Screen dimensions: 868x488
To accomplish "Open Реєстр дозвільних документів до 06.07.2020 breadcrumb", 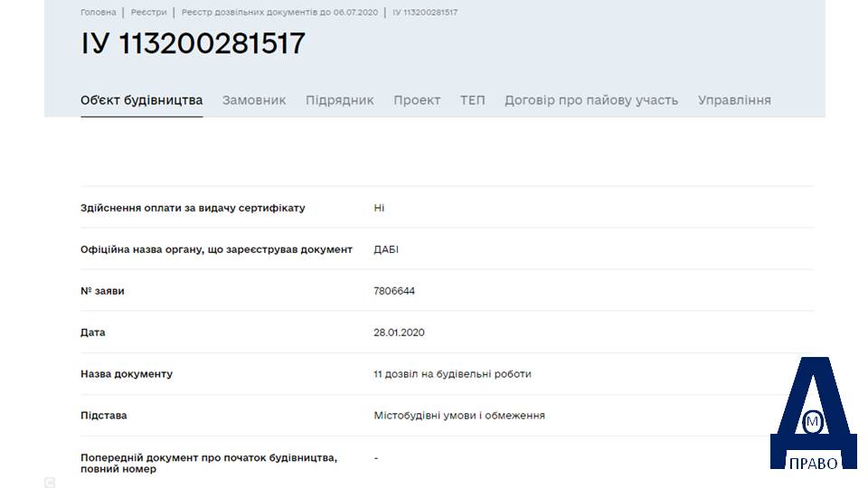I will point(279,12).
